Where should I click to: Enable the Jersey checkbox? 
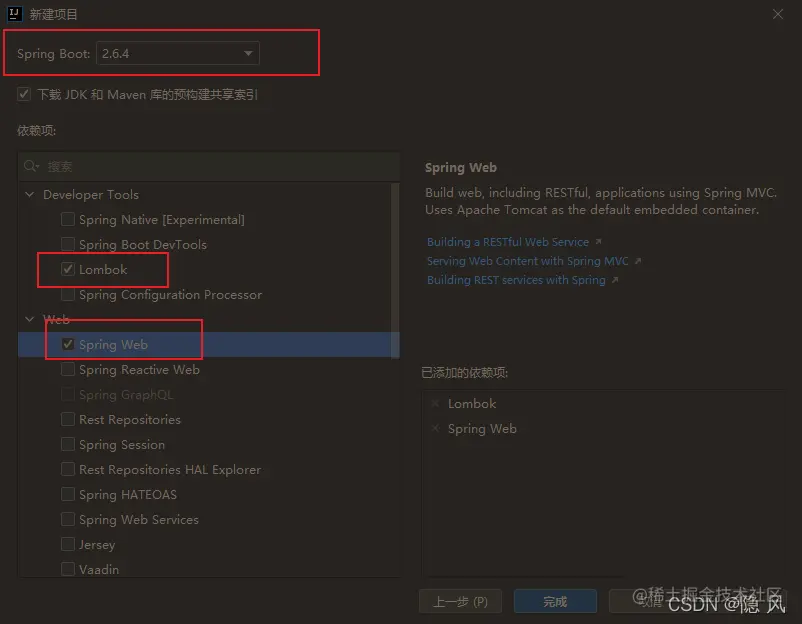68,544
